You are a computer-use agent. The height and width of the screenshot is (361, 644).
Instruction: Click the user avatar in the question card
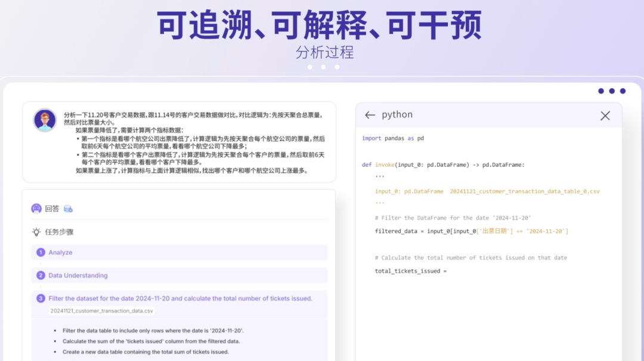pos(45,120)
